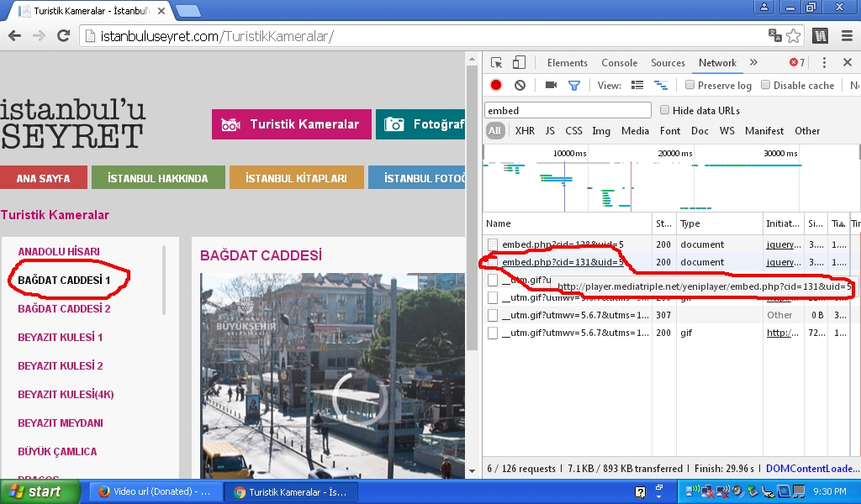Open the Turistik Kameralar pink button
Screen dimensions: 861x504
[x=292, y=124]
